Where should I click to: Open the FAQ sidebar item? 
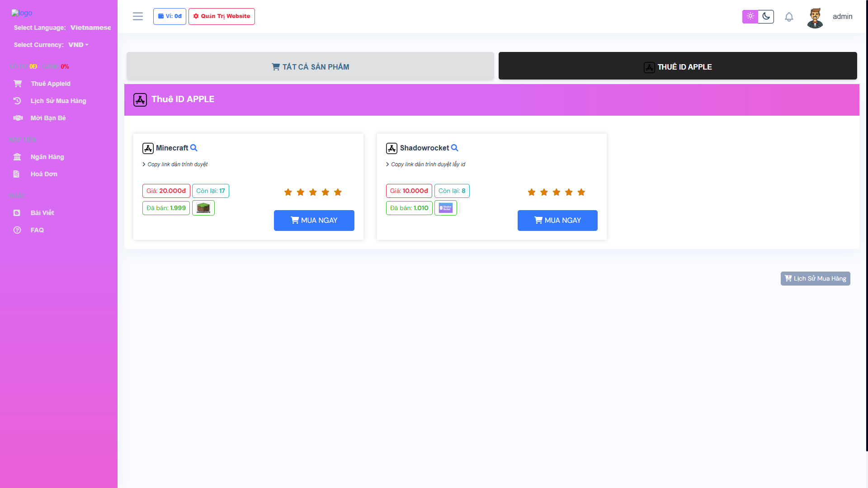(37, 230)
